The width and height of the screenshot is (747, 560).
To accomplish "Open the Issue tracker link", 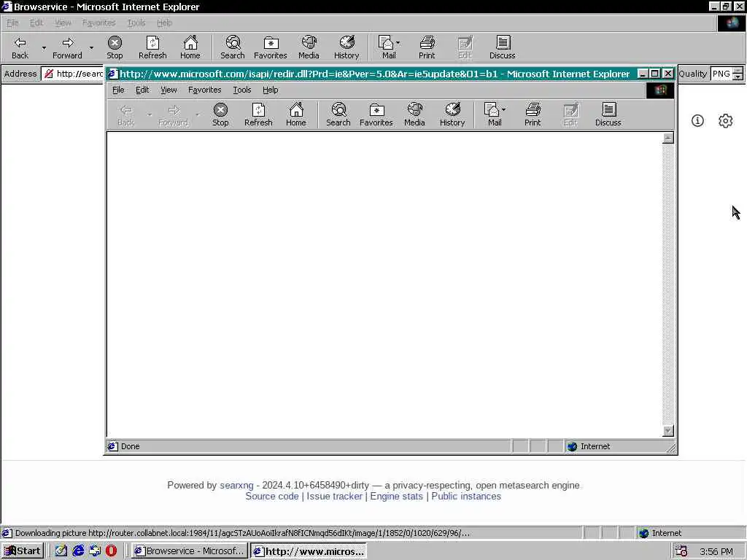I will (334, 496).
